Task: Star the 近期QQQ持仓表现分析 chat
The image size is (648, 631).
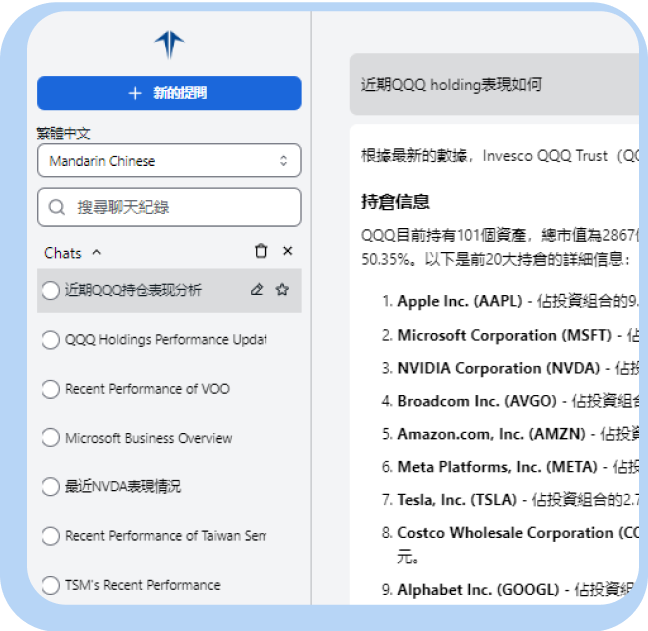Action: coord(282,290)
